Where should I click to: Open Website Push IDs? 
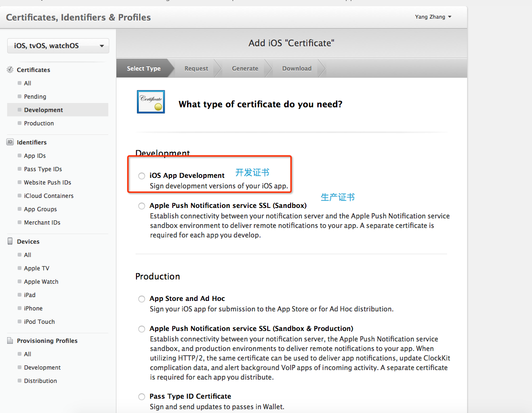[x=48, y=183]
